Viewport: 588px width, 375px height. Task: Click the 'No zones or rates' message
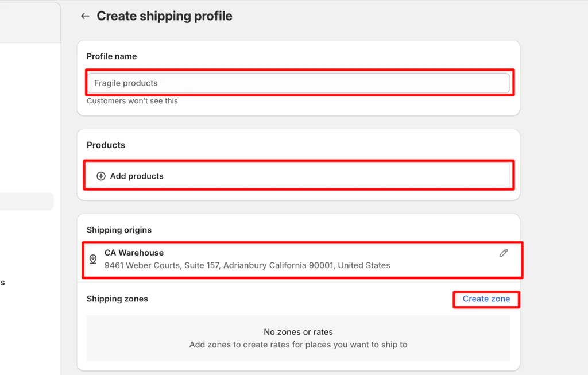pyautogui.click(x=298, y=332)
